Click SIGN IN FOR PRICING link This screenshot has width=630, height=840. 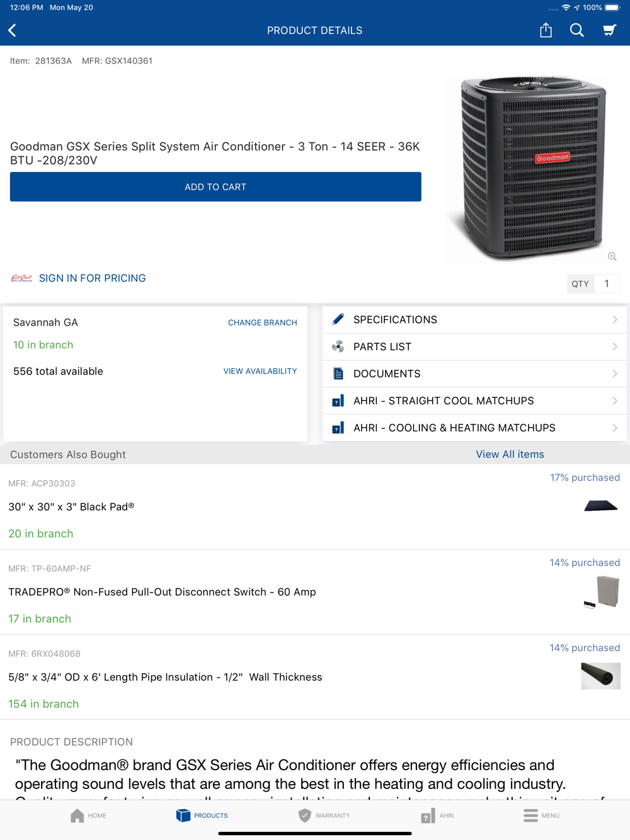[92, 278]
